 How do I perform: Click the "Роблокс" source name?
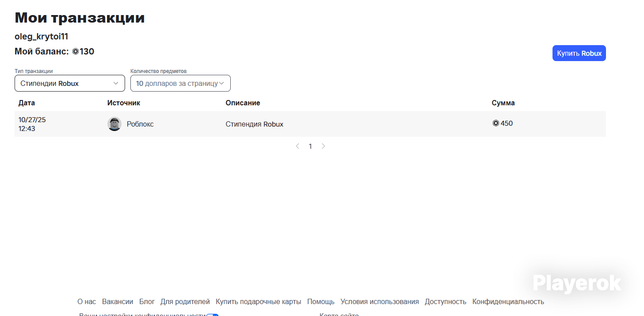[x=140, y=124]
